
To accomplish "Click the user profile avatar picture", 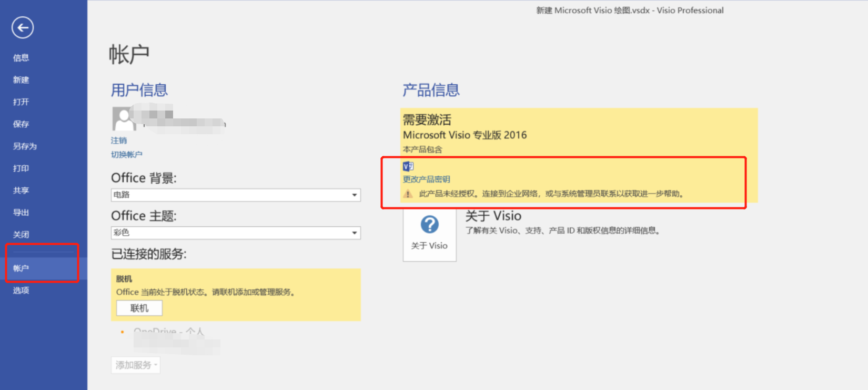I will tap(124, 119).
